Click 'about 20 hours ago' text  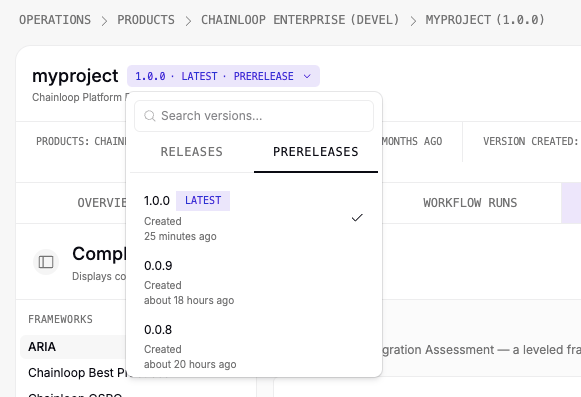[x=190, y=364]
